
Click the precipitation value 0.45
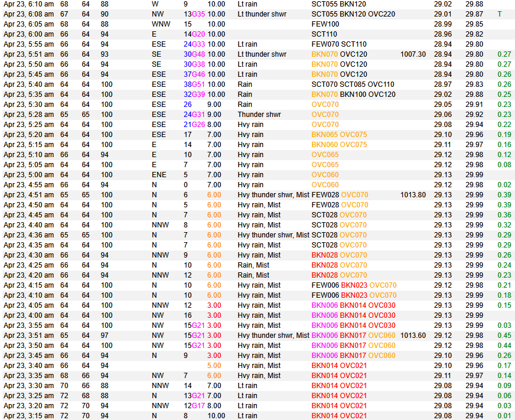tap(504, 335)
